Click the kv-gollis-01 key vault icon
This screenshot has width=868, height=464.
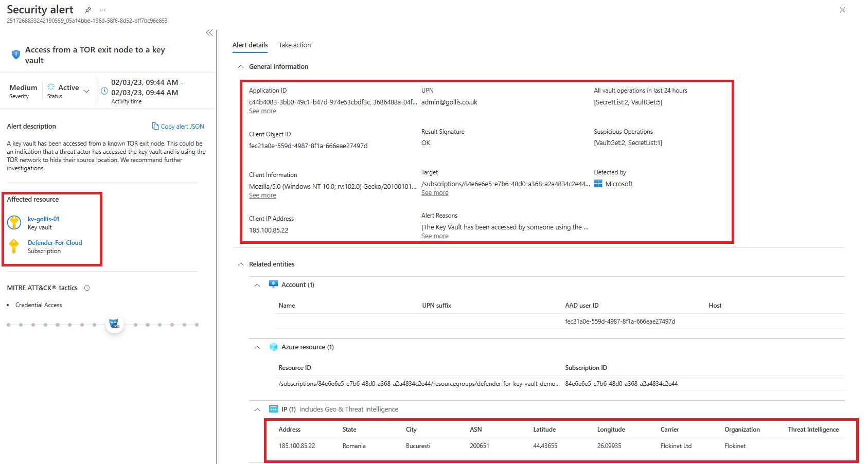coord(14,223)
